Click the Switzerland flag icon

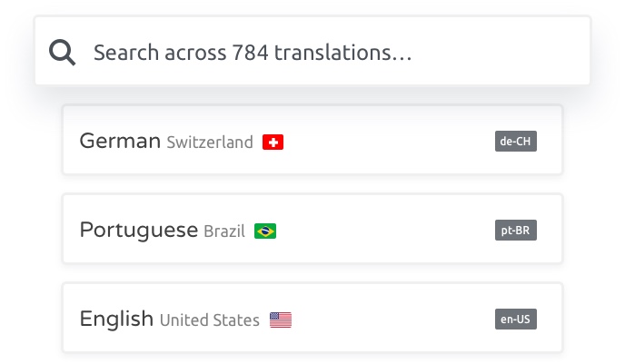(273, 143)
